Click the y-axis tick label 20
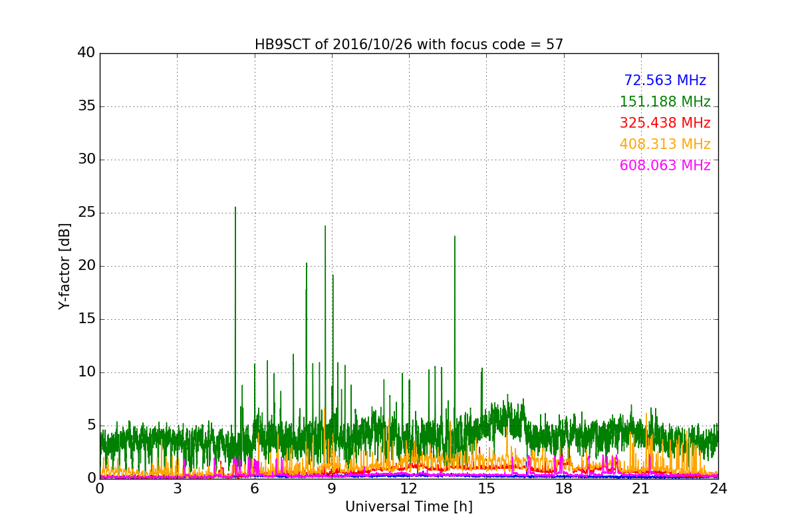 click(x=86, y=266)
